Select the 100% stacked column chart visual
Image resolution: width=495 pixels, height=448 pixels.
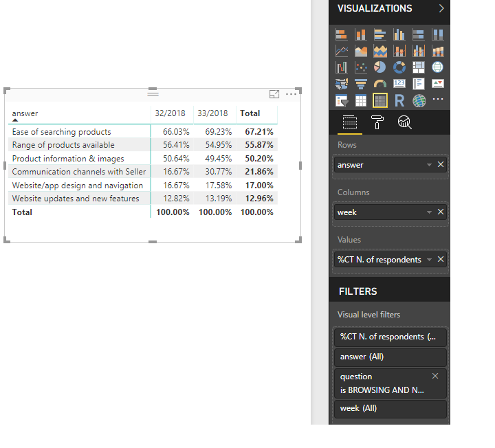click(438, 35)
